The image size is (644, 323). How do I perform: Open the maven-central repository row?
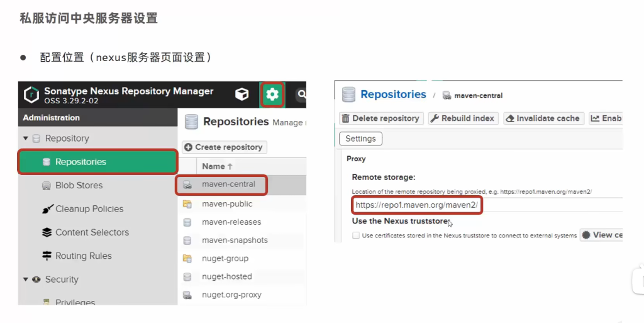click(228, 184)
